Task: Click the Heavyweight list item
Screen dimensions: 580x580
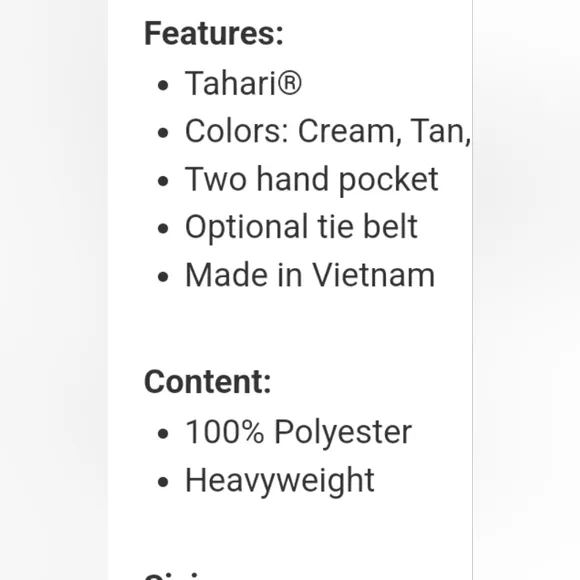Action: coord(280,481)
